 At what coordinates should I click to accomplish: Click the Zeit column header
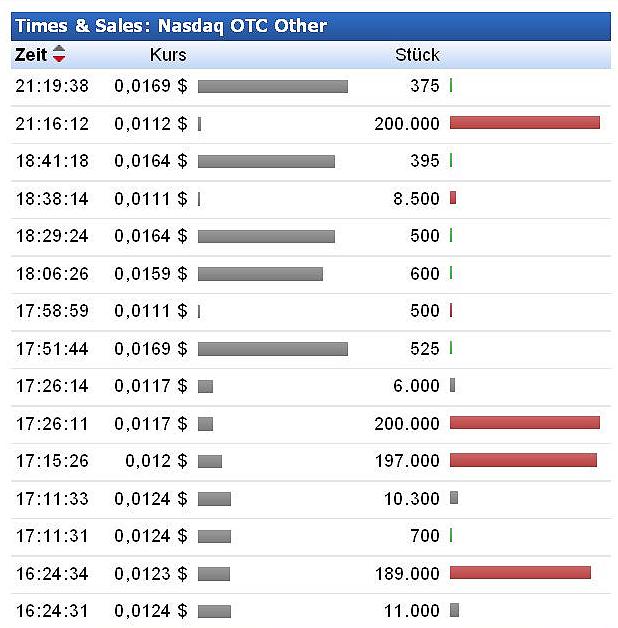[x=31, y=55]
